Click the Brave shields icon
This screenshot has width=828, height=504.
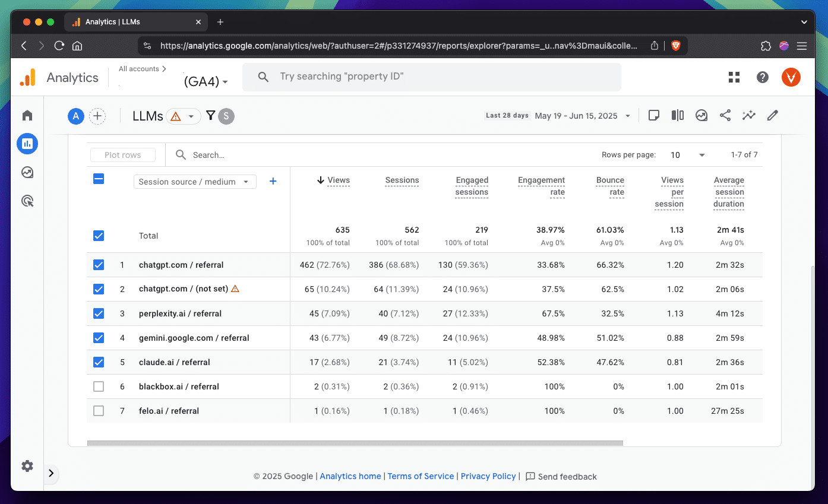(675, 46)
